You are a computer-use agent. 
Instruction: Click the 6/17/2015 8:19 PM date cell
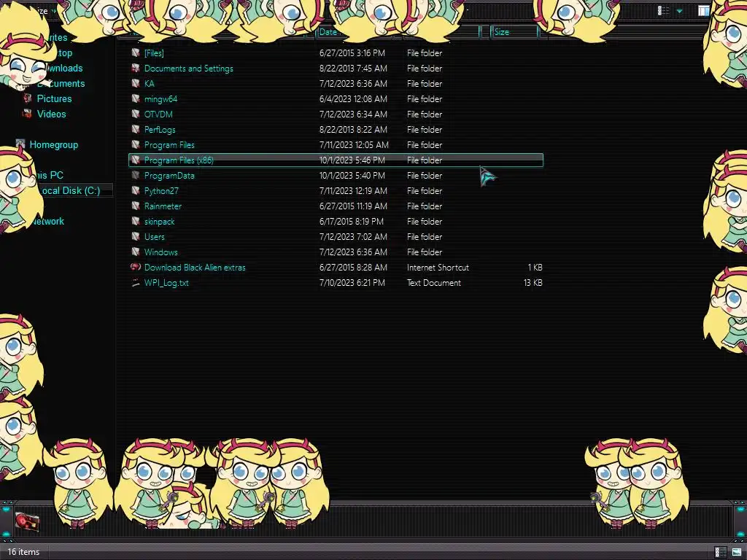coord(351,222)
